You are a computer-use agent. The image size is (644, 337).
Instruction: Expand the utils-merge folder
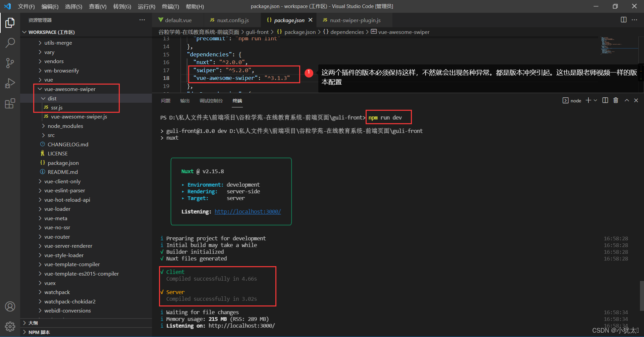[x=86, y=43]
